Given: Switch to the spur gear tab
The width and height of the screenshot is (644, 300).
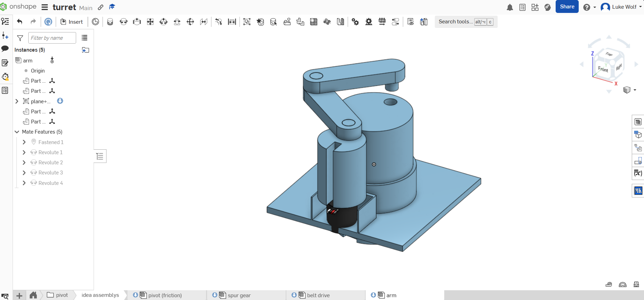Looking at the screenshot, I should [x=239, y=295].
